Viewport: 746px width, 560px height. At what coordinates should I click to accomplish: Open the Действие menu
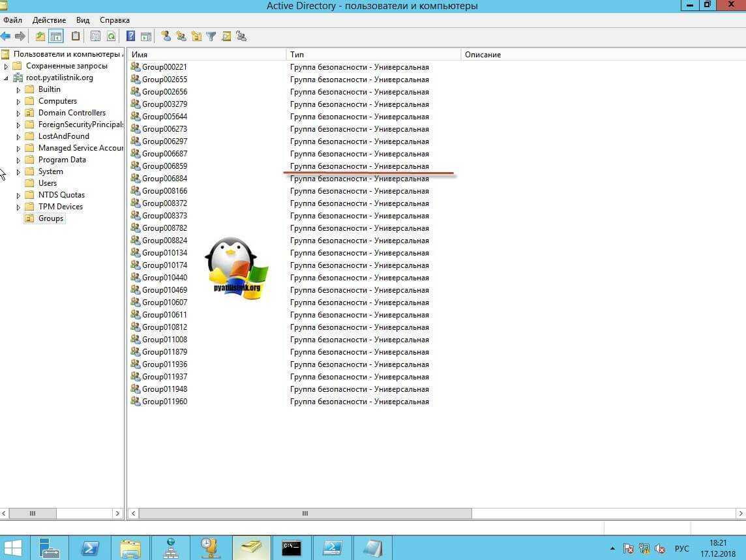pos(49,20)
